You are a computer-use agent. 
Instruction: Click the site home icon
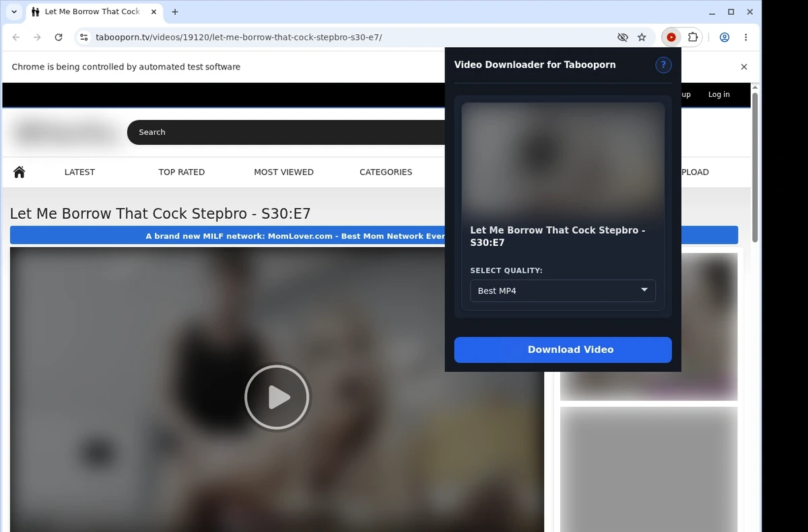(x=20, y=172)
